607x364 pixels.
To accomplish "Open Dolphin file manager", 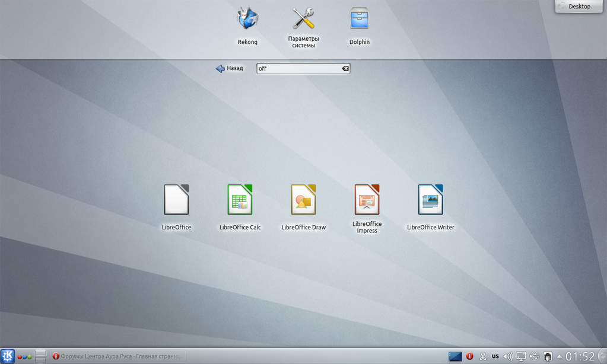I will (359, 20).
